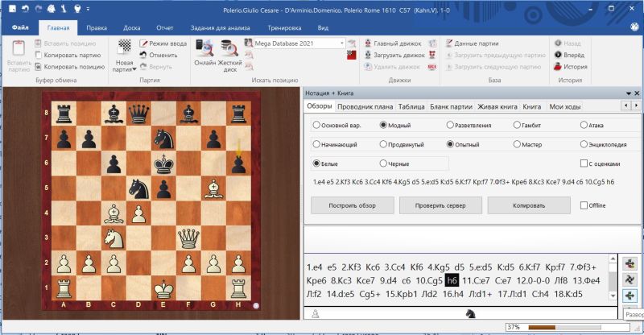Switch to the Живая книга tab
Screen dimensions: 644x335
tap(497, 106)
